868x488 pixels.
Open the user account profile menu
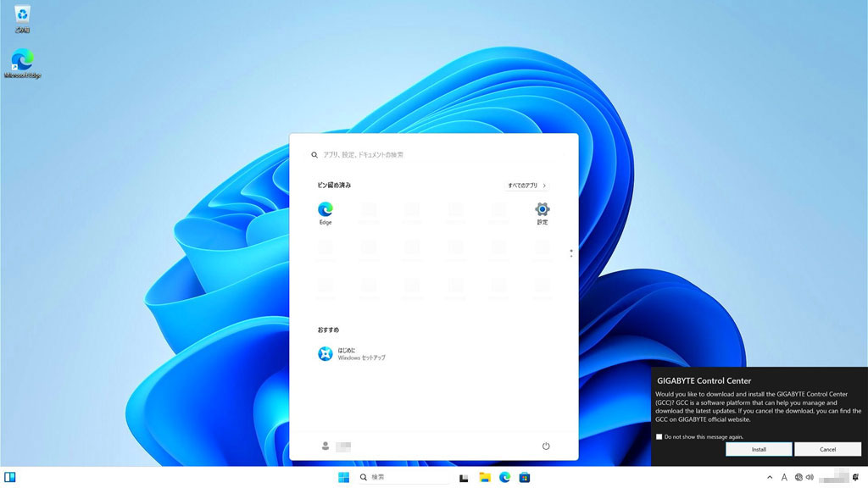[x=336, y=446]
